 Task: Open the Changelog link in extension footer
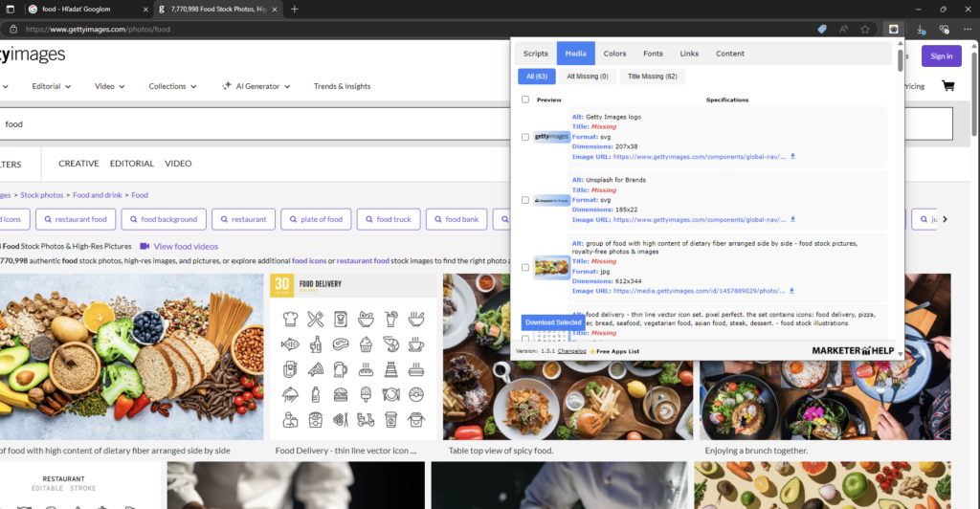tap(572, 351)
